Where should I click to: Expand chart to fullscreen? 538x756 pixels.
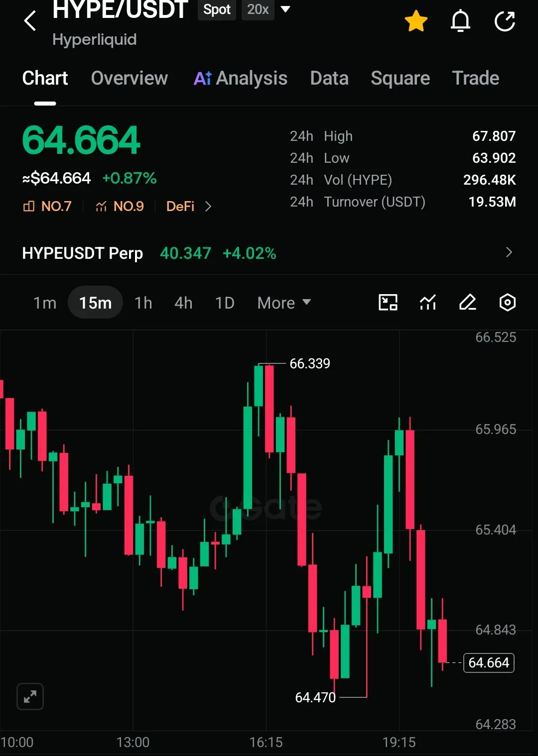30,696
